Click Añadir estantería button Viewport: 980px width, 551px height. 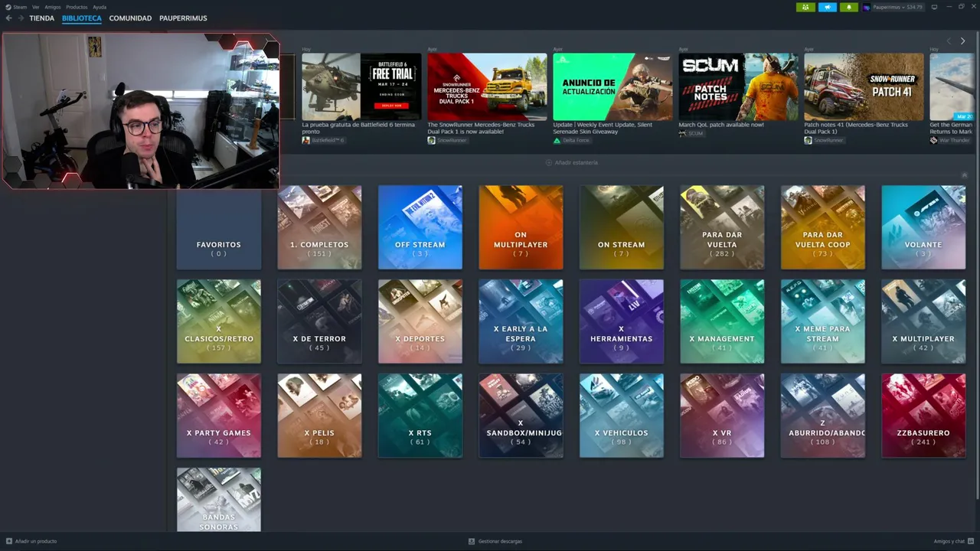click(x=572, y=162)
